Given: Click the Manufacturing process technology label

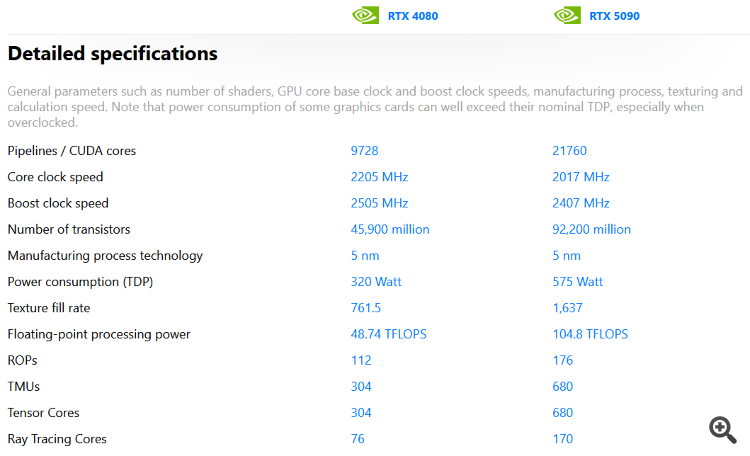Looking at the screenshot, I should coord(105,256).
